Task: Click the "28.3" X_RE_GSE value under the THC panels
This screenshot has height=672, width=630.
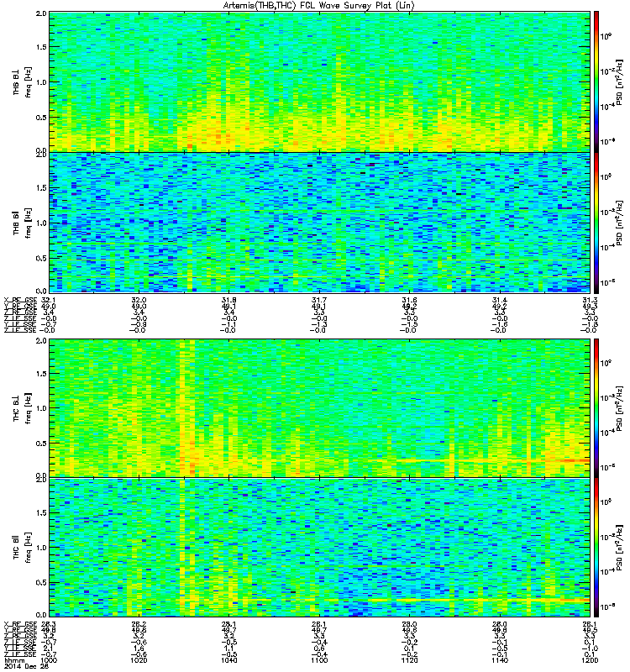Action: [x=48, y=624]
